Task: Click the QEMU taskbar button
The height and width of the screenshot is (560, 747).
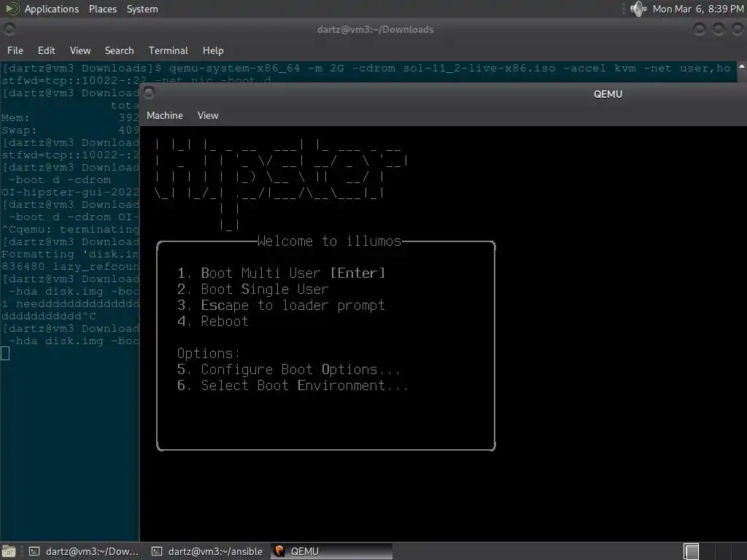Action: pos(332,551)
